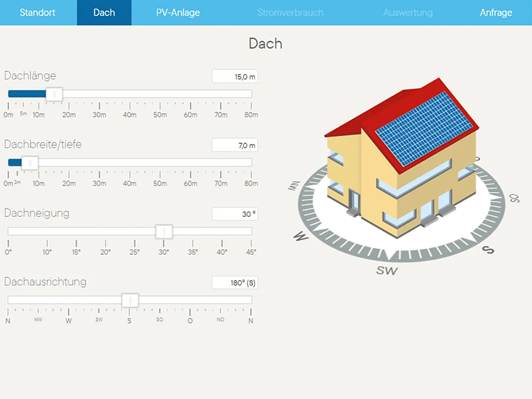Click the blue solar panel on the roof
The image size is (532, 399).
(424, 129)
